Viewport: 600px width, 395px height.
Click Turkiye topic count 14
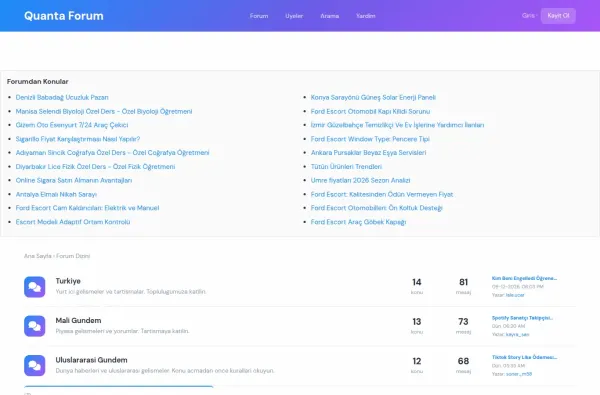(x=417, y=282)
